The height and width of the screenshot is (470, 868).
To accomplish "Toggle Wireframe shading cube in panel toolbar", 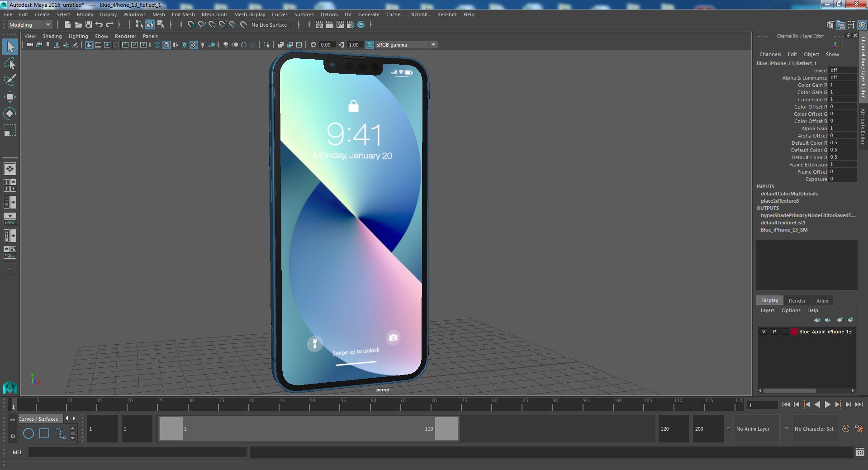I will point(157,45).
